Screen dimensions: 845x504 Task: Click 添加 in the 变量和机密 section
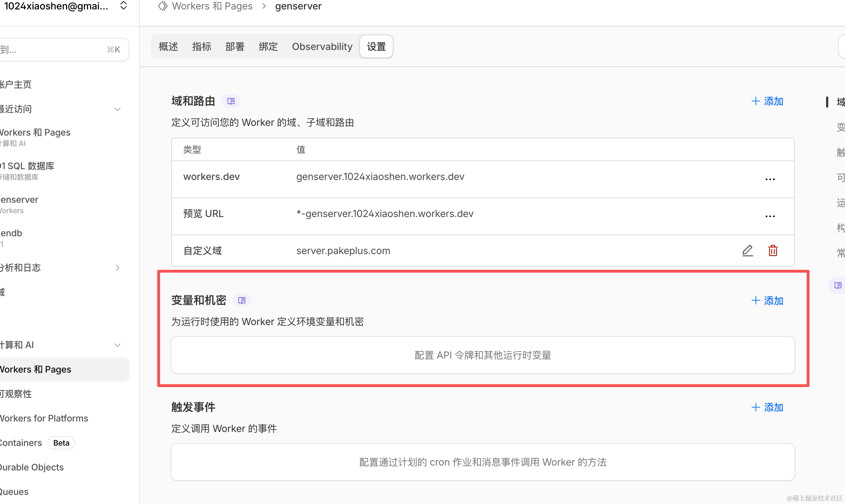click(x=767, y=301)
